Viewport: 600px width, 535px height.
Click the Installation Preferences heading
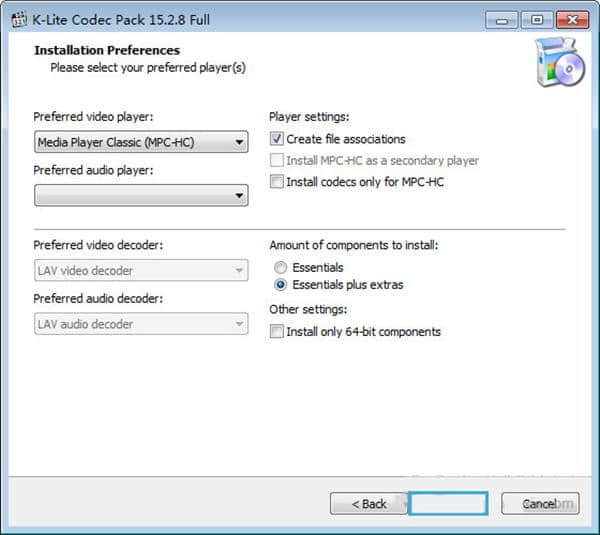(107, 50)
